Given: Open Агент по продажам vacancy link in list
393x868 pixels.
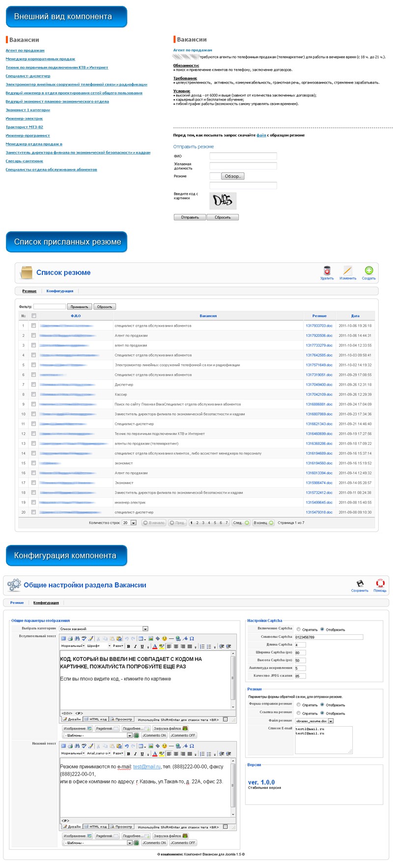Looking at the screenshot, I should coord(25,51).
